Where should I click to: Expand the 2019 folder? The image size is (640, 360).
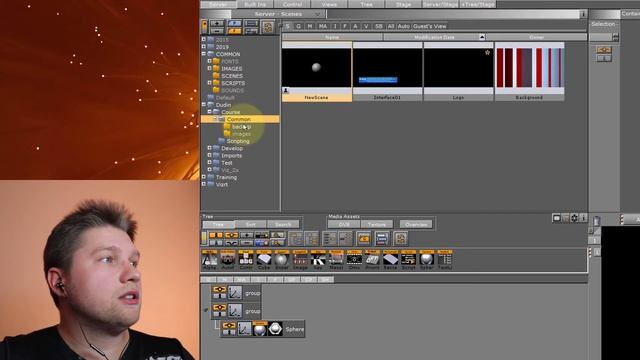pyautogui.click(x=204, y=47)
